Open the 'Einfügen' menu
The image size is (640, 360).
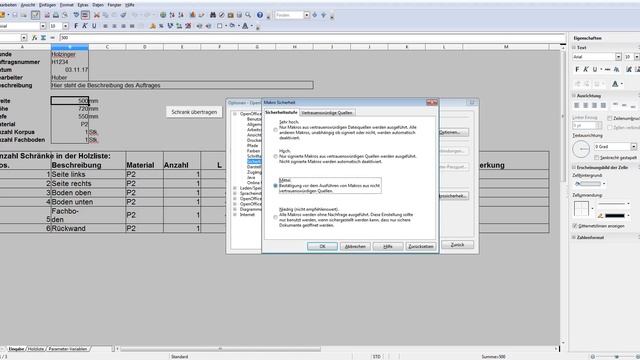[47, 5]
